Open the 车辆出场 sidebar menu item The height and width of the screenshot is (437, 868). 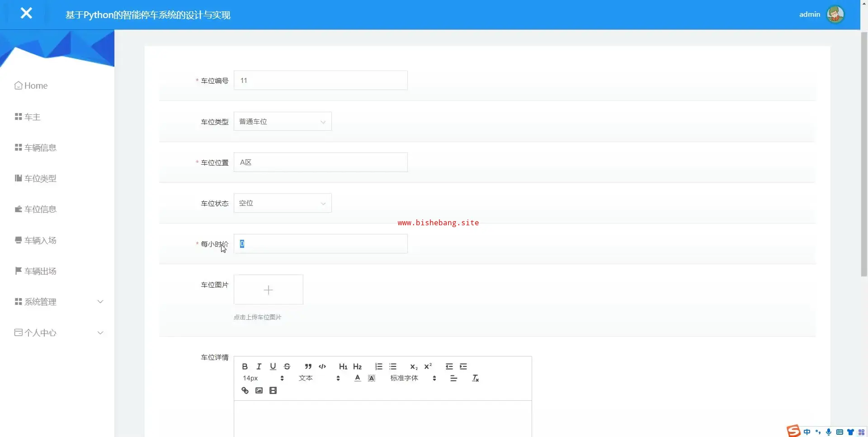pos(36,271)
